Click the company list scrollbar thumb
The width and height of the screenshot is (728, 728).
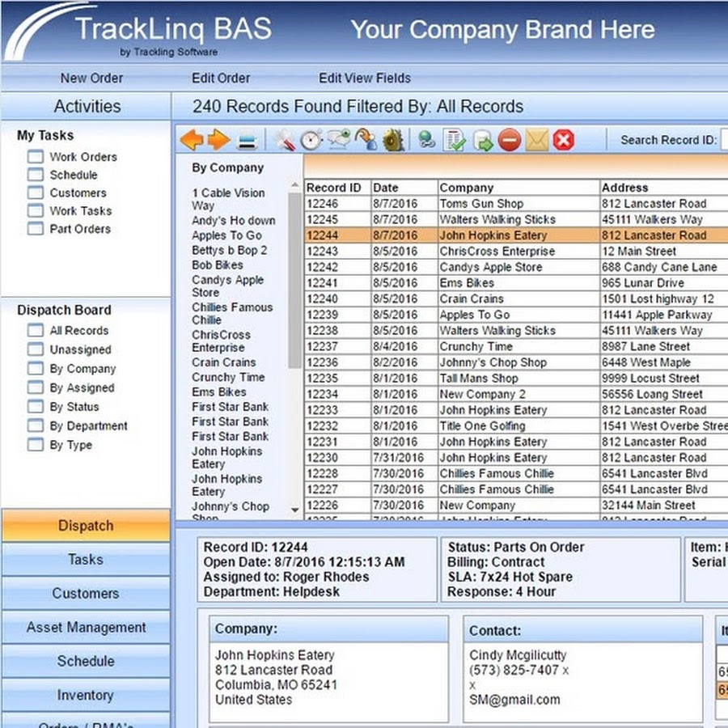point(294,281)
